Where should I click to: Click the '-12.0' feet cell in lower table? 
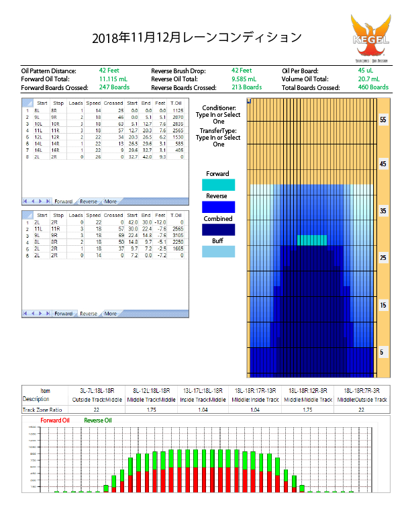(x=160, y=222)
